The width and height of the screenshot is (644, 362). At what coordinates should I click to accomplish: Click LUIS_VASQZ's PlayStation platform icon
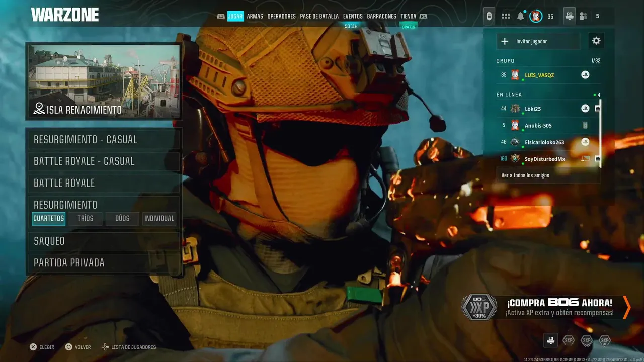(585, 75)
